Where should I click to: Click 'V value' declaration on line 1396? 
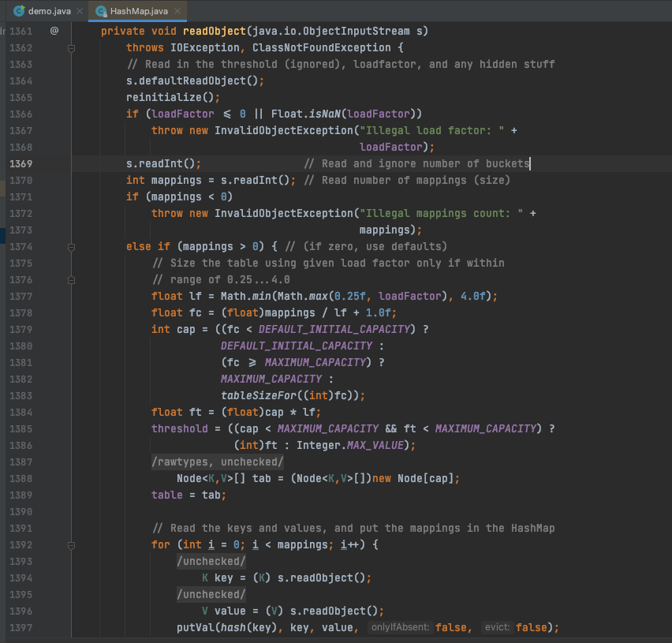point(224,611)
